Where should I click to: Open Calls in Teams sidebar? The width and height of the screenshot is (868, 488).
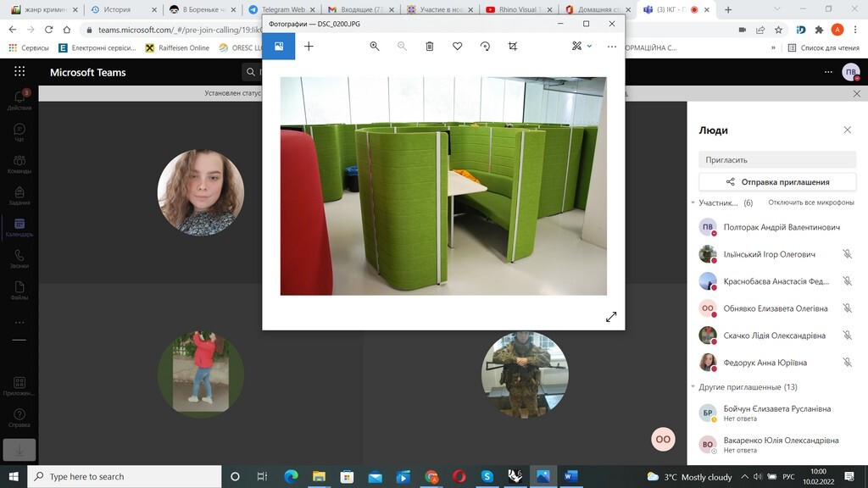19,258
